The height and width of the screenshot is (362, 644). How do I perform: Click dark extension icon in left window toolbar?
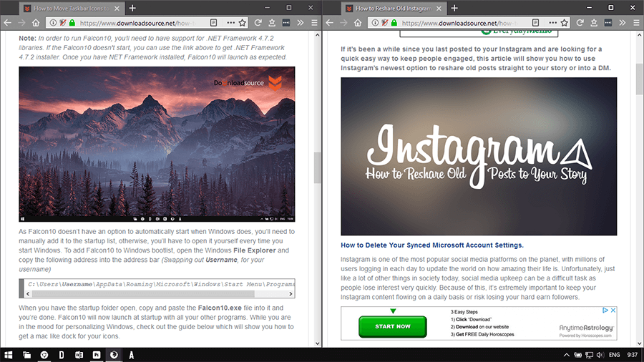[x=286, y=23]
